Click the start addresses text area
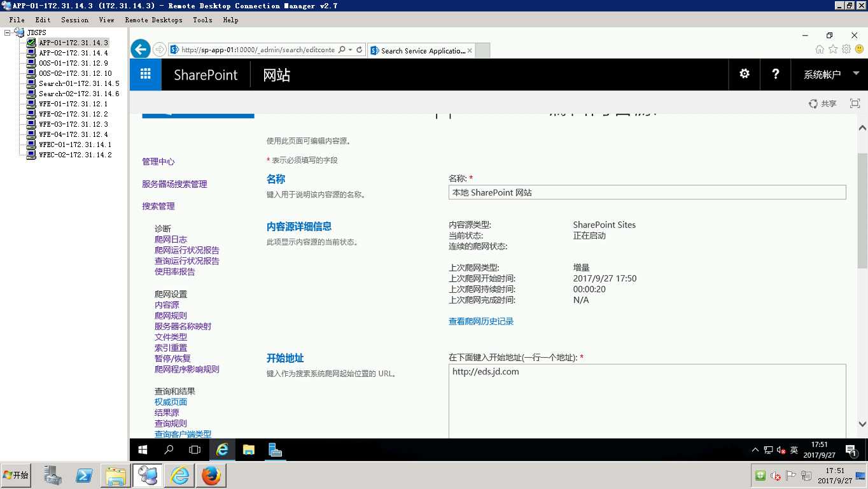868x489 pixels. coord(647,401)
